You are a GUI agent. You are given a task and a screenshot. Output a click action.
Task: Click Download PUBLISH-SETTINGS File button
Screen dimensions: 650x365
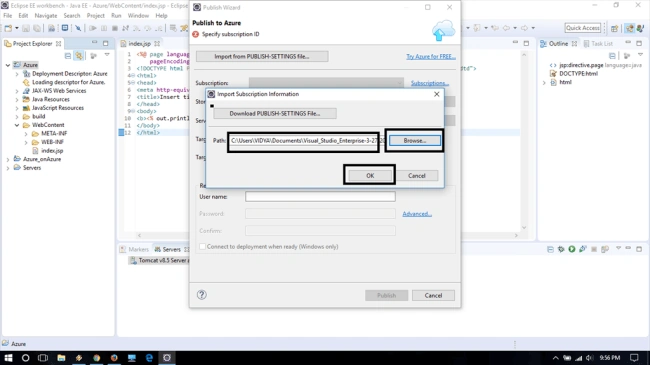[x=274, y=113]
